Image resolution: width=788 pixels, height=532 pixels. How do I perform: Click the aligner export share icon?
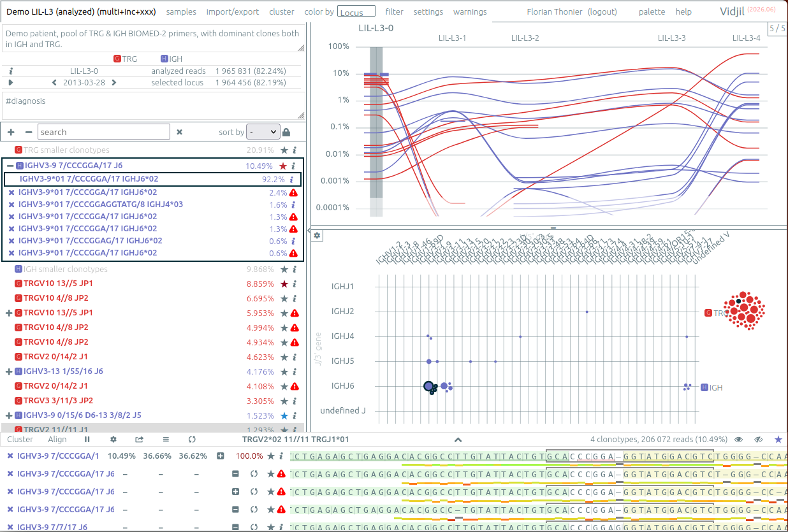139,439
